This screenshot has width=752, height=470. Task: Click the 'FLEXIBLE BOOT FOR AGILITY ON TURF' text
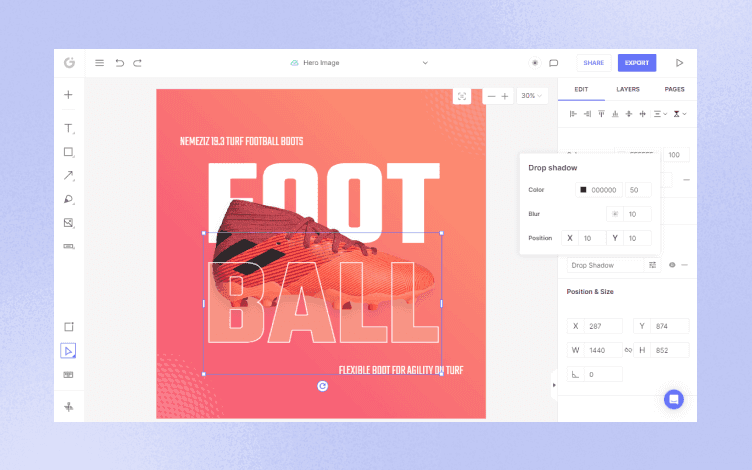(401, 370)
